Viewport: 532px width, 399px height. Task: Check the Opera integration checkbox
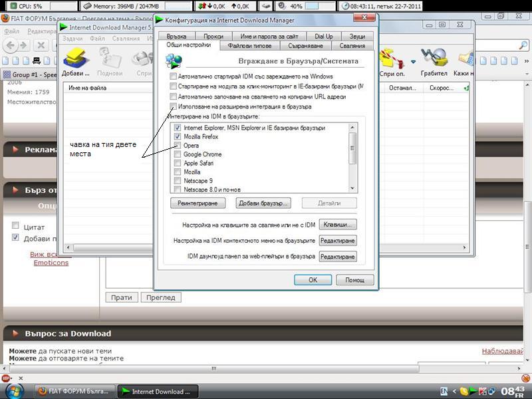coord(177,145)
